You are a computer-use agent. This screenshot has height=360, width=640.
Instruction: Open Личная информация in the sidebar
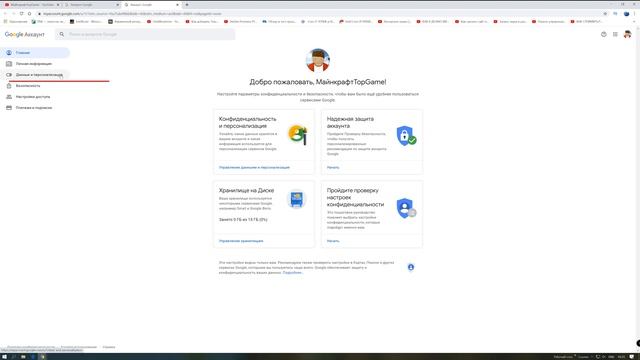pos(35,64)
